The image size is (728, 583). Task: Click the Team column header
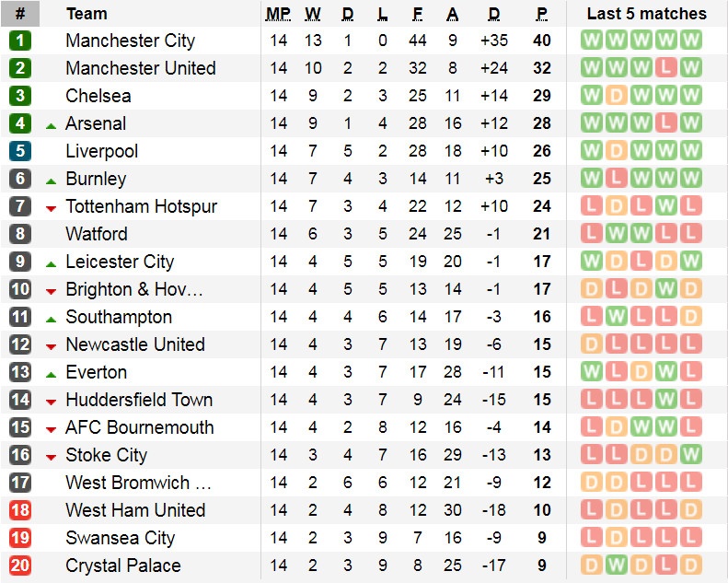pos(87,14)
